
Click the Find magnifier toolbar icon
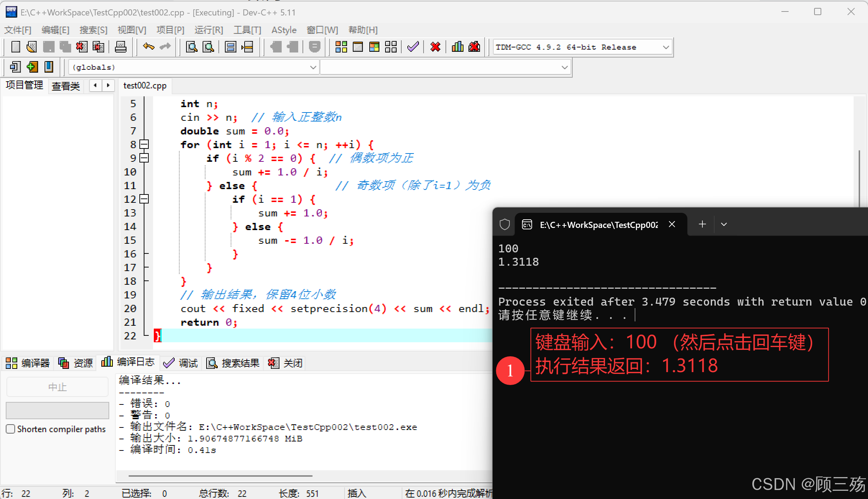[191, 47]
